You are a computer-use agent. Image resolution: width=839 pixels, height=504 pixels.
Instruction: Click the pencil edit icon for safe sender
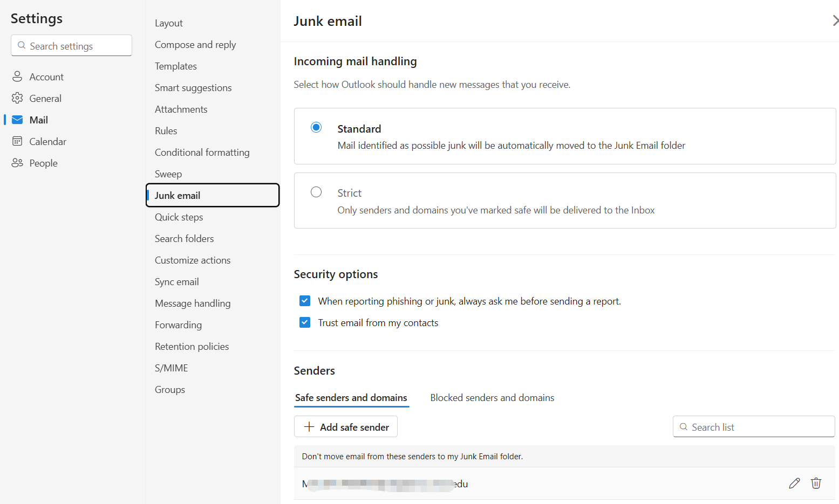(x=794, y=483)
